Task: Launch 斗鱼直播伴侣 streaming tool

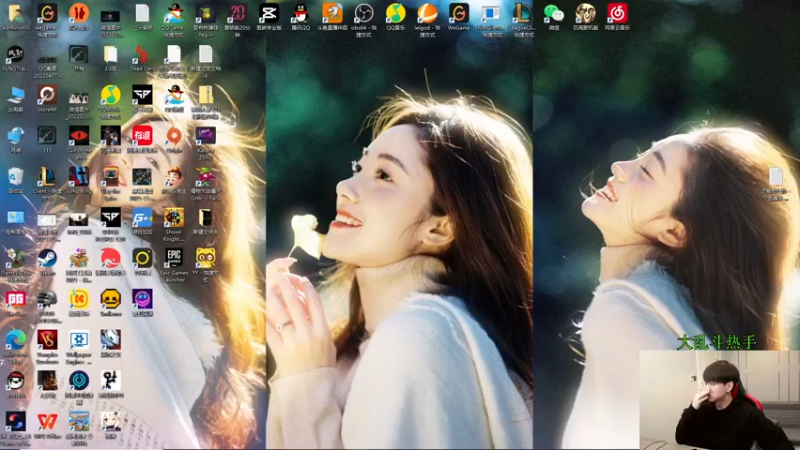Action: 332,13
